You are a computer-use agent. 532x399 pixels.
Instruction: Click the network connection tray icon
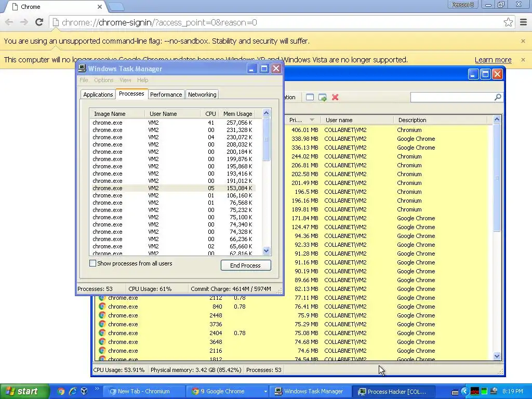494,391
